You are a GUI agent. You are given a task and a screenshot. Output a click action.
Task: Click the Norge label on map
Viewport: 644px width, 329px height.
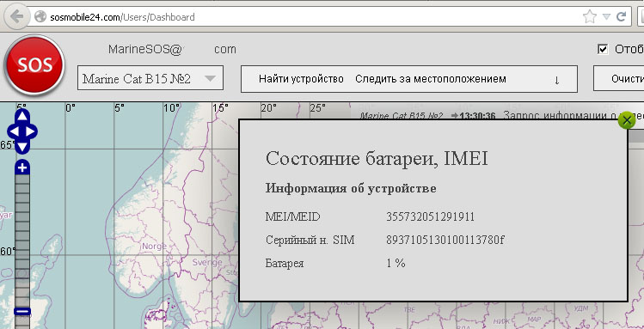(x=154, y=247)
